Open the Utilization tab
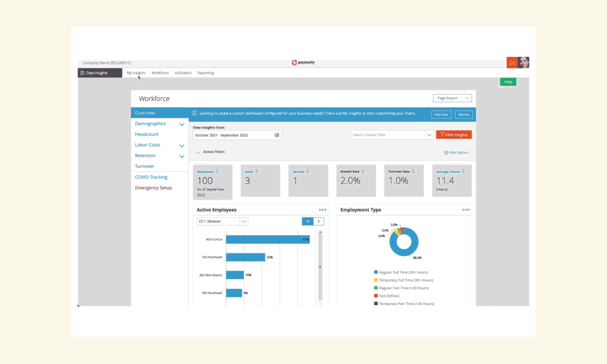 point(183,73)
